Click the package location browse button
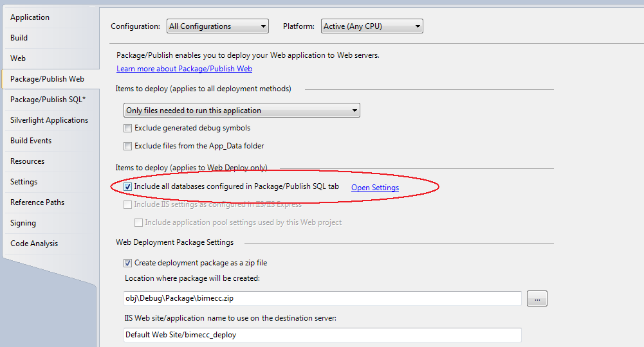The width and height of the screenshot is (644, 347). coord(537,299)
